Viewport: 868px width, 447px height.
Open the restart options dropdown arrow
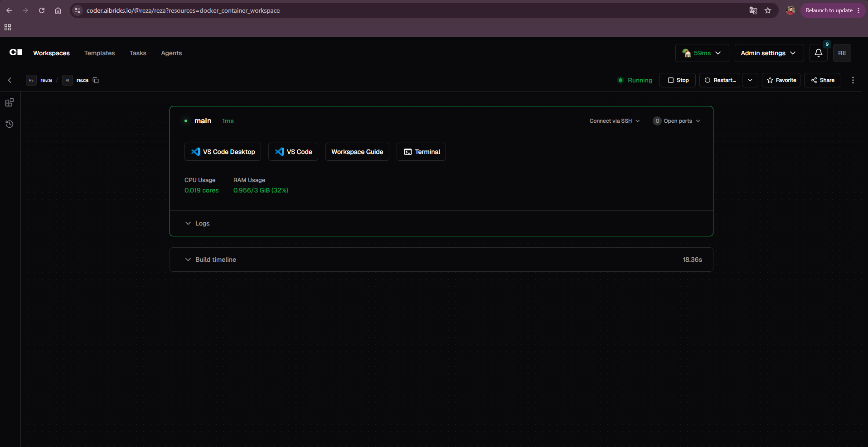(x=750, y=80)
